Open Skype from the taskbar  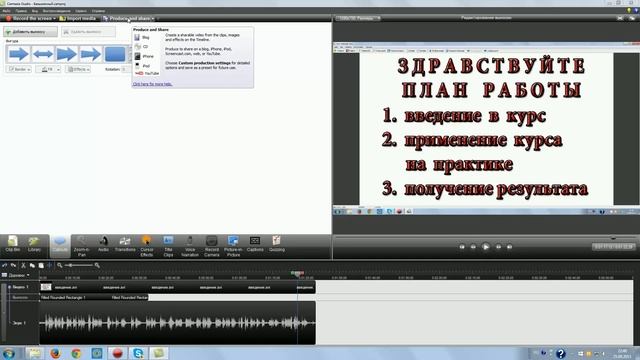[x=138, y=353]
